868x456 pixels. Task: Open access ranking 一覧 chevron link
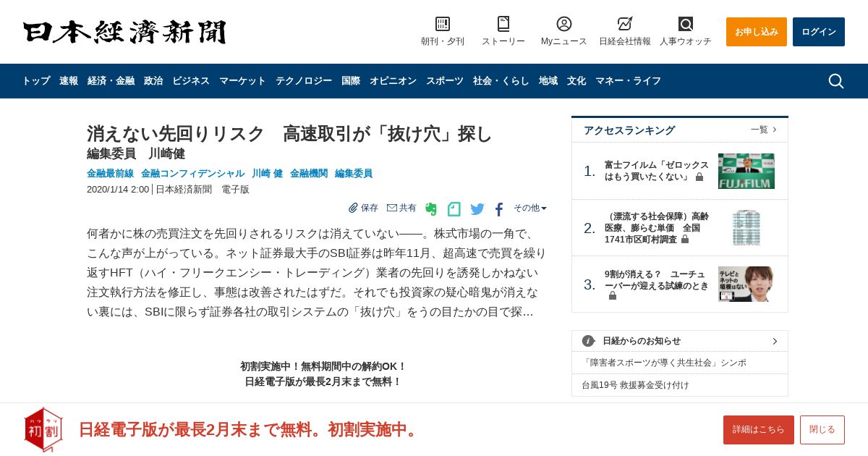point(764,130)
